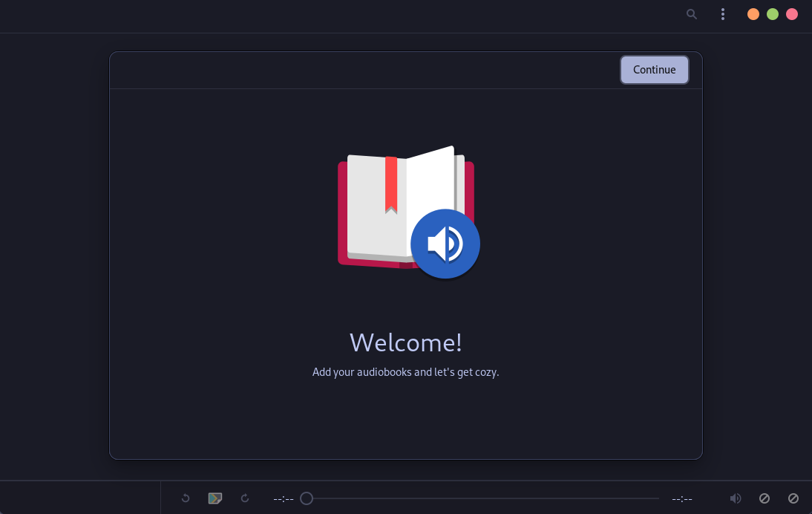Expand the app menu via the kebab icon
This screenshot has width=812, height=514.
click(722, 14)
